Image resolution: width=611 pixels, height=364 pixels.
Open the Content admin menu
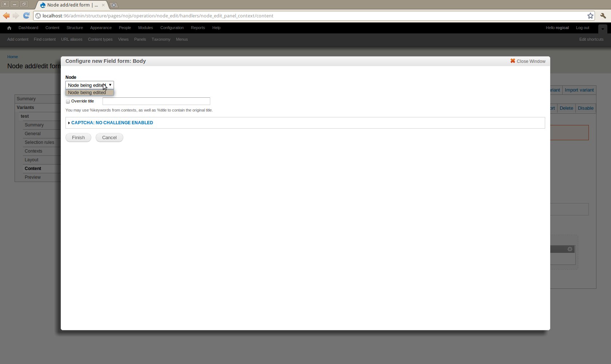point(52,28)
